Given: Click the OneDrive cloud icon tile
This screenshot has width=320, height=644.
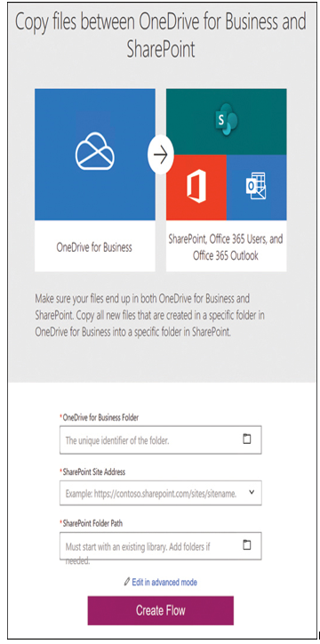Looking at the screenshot, I should pos(95,154).
